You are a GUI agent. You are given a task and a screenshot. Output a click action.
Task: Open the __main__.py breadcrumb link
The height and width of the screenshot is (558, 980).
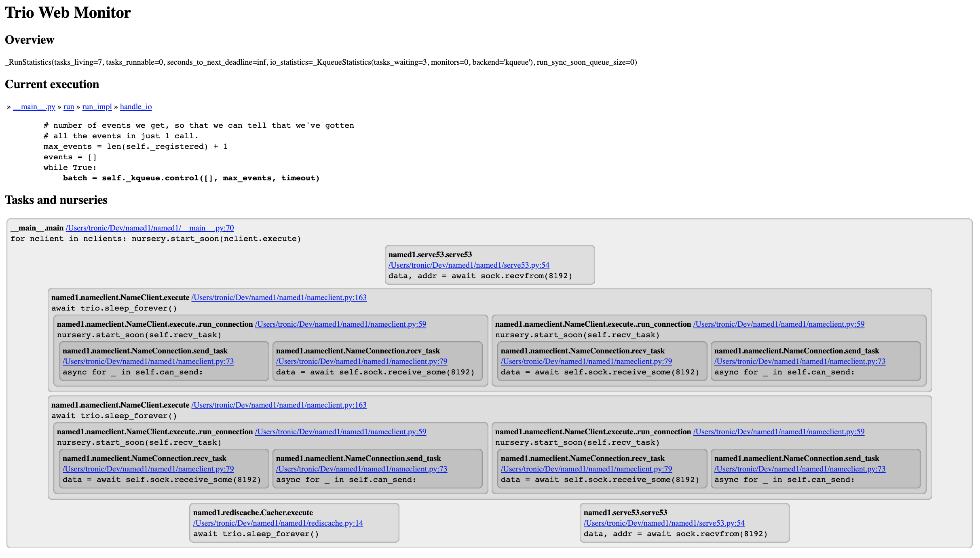[34, 107]
